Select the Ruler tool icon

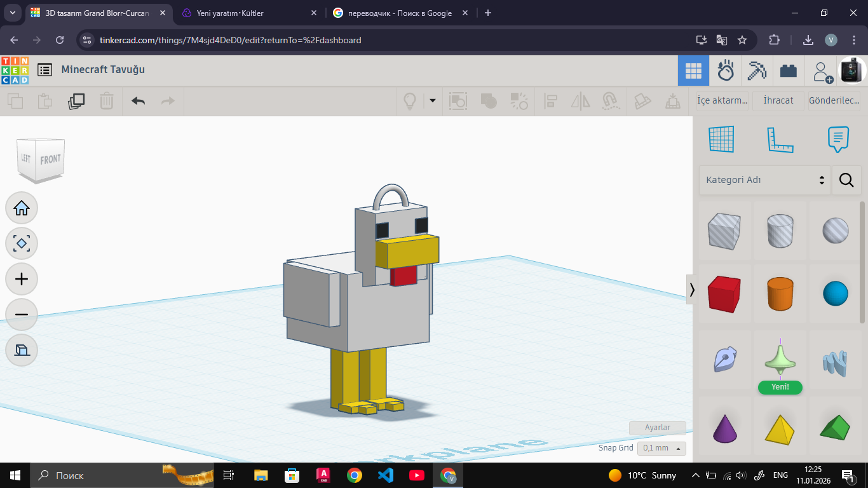(x=780, y=140)
